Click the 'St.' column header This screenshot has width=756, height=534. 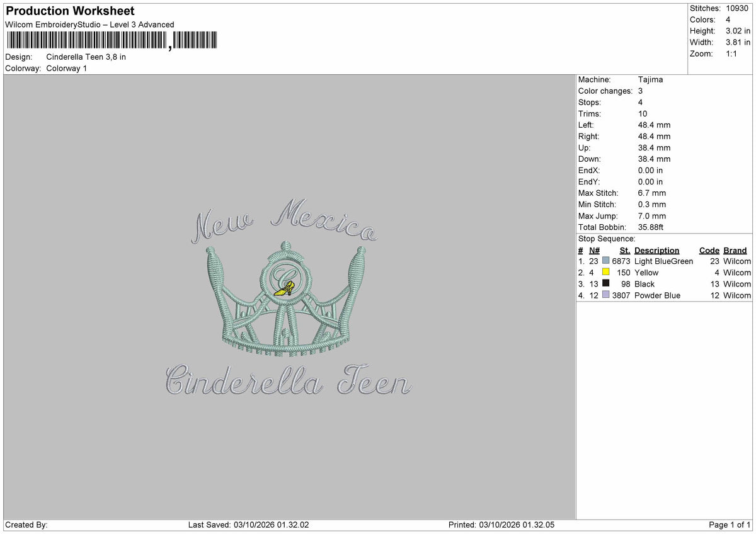(x=625, y=250)
